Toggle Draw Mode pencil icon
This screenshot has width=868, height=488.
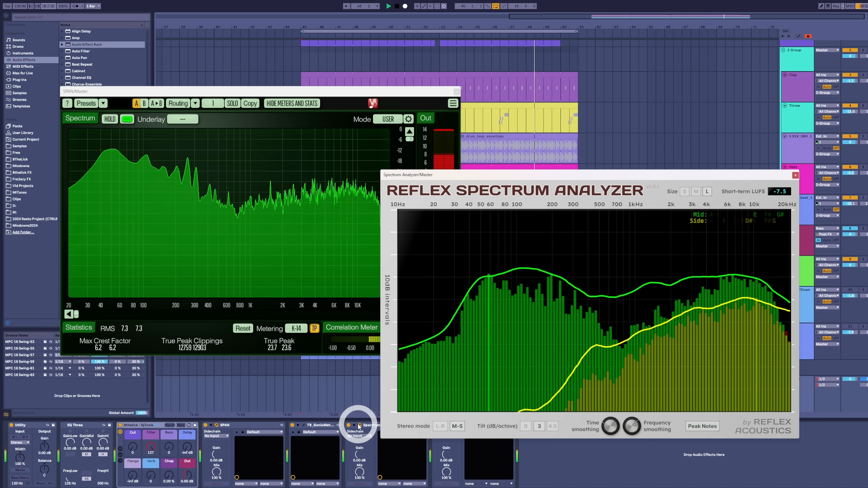pyautogui.click(x=821, y=6)
